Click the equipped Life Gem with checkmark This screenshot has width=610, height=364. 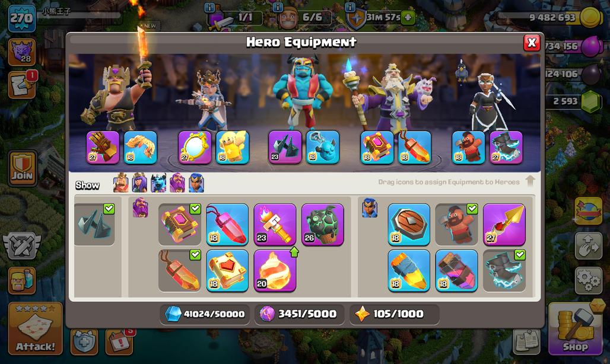pyautogui.click(x=179, y=271)
